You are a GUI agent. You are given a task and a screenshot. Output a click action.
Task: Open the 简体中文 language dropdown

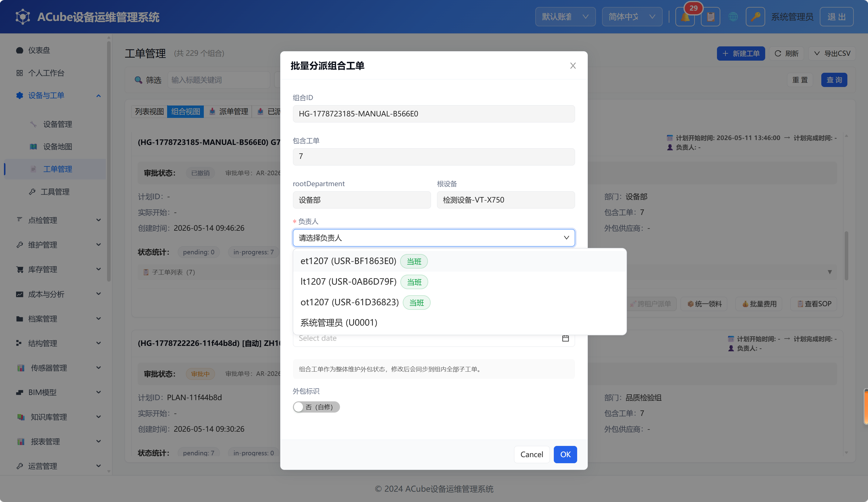click(632, 17)
